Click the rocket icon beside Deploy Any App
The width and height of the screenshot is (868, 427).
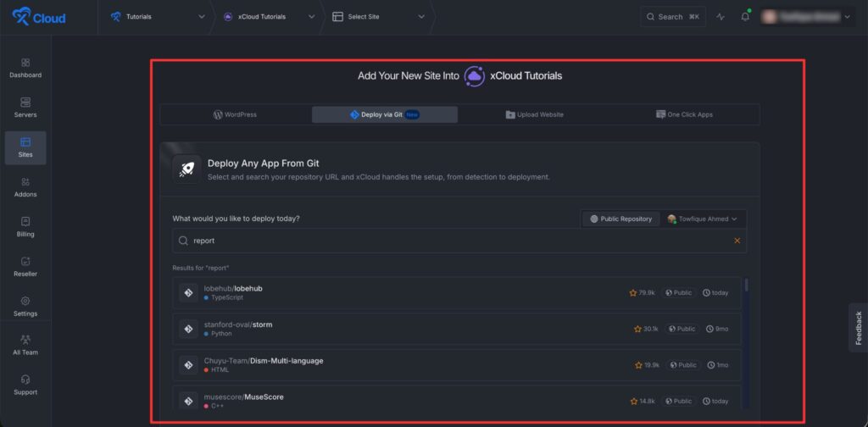(186, 169)
